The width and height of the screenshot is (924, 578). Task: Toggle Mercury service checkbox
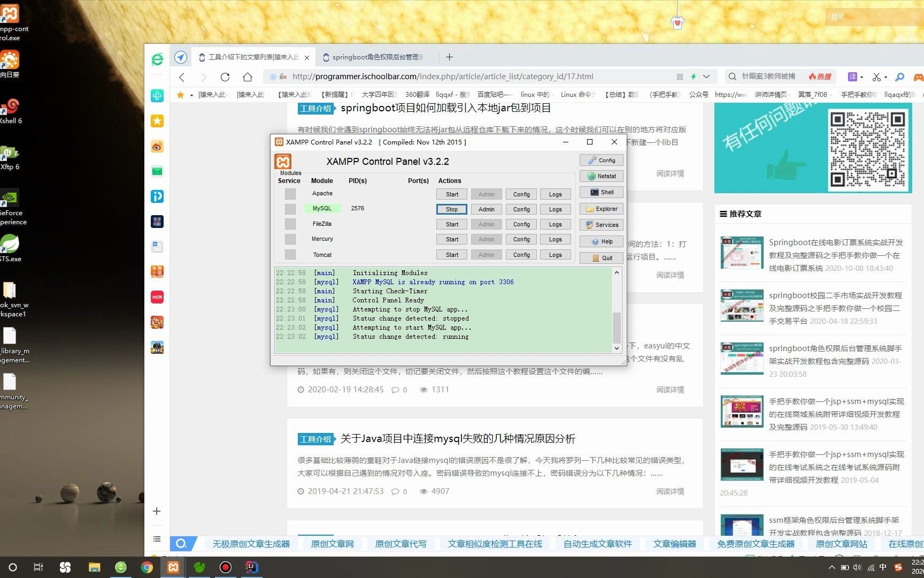click(290, 239)
